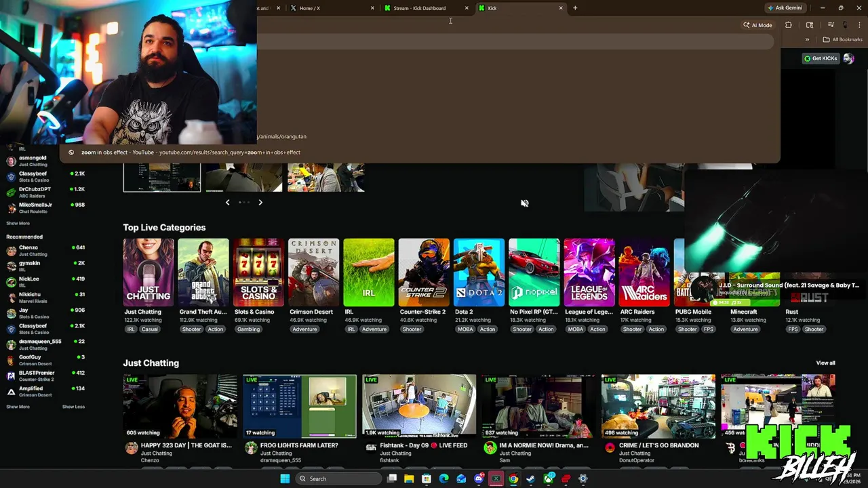Image resolution: width=868 pixels, height=488 pixels.
Task: Open NickLee avatar in Recommended
Action: [11, 282]
